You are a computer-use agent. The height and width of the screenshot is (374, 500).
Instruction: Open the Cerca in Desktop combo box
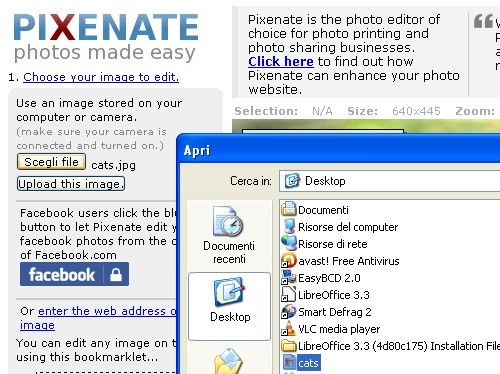click(389, 181)
